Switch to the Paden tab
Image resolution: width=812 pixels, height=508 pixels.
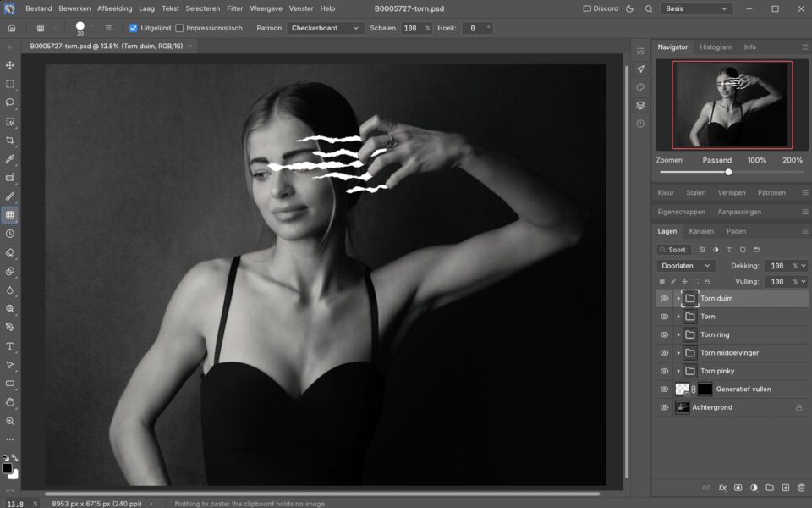coord(736,232)
